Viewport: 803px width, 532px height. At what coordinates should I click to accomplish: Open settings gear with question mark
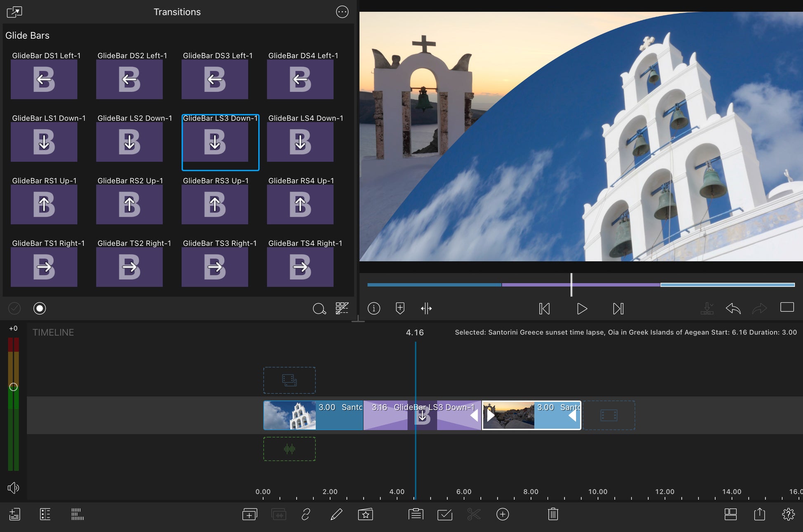(788, 514)
